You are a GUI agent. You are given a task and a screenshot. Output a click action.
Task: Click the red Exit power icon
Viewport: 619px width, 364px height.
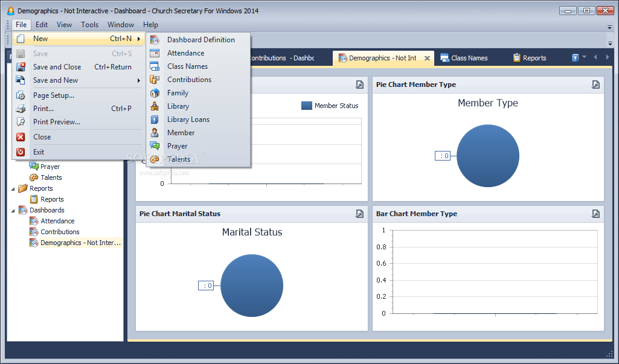(21, 152)
